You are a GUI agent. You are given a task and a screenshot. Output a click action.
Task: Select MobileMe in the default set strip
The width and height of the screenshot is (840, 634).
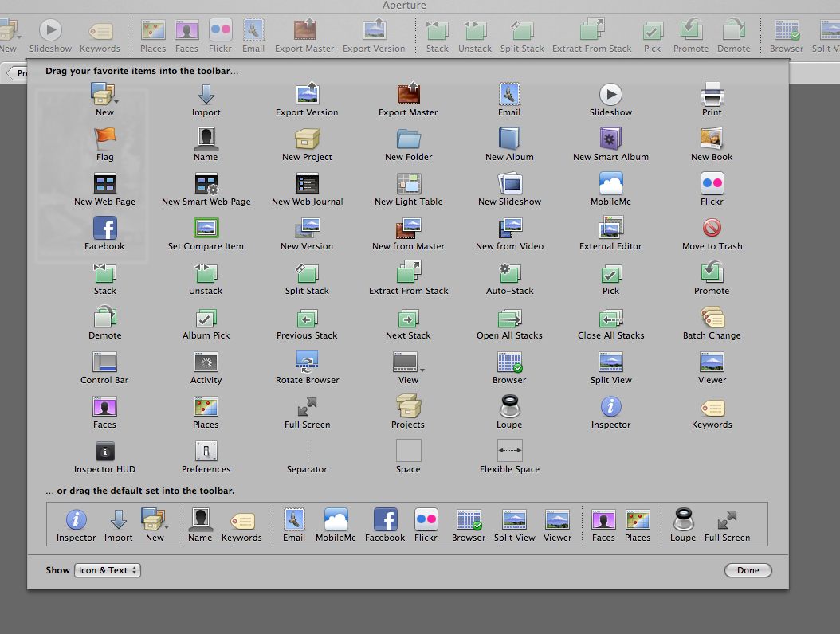coord(336,526)
